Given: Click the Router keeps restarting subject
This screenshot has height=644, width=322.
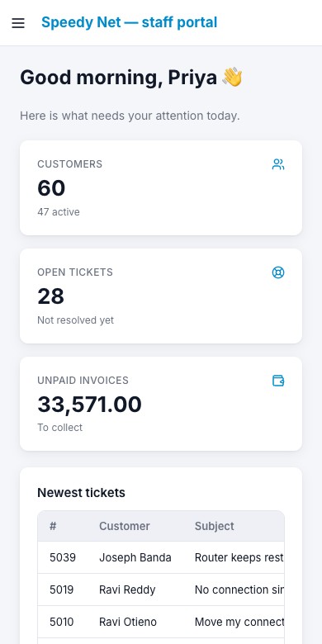Looking at the screenshot, I should tap(239, 557).
